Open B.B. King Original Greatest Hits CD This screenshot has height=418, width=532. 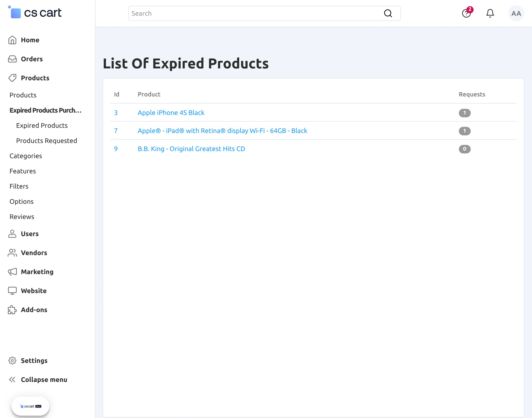(x=191, y=149)
